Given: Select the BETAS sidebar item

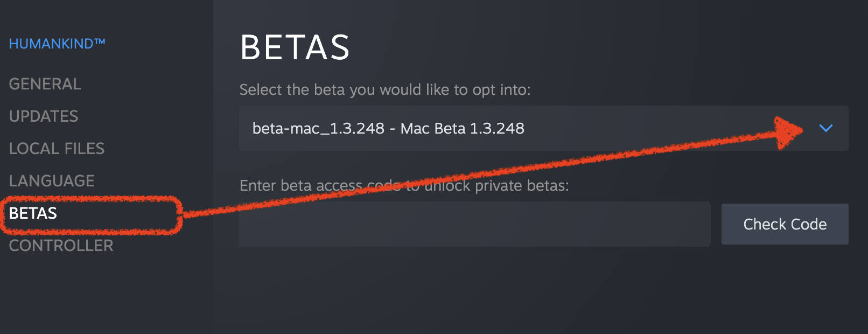Looking at the screenshot, I should pos(33,213).
